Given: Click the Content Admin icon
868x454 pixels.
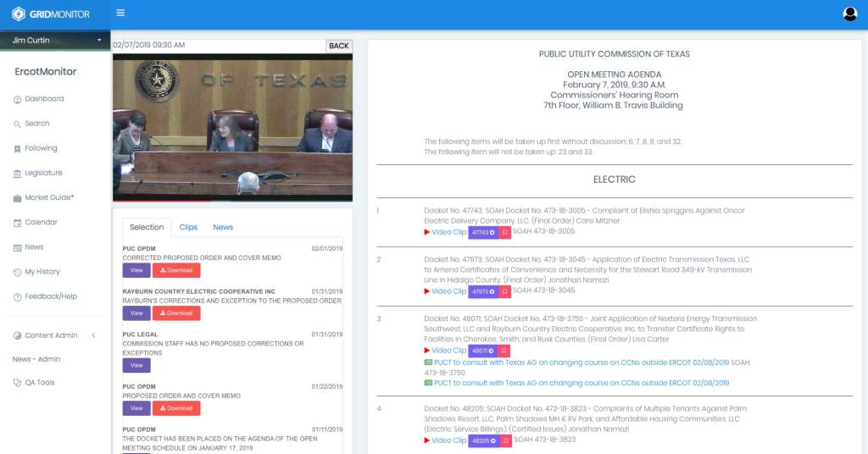Looking at the screenshot, I should pos(17,335).
